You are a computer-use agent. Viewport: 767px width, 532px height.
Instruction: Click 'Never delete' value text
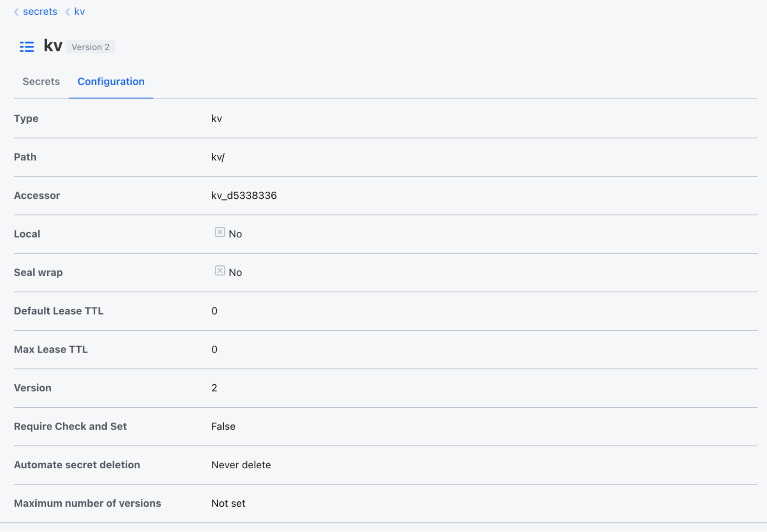pyautogui.click(x=241, y=465)
